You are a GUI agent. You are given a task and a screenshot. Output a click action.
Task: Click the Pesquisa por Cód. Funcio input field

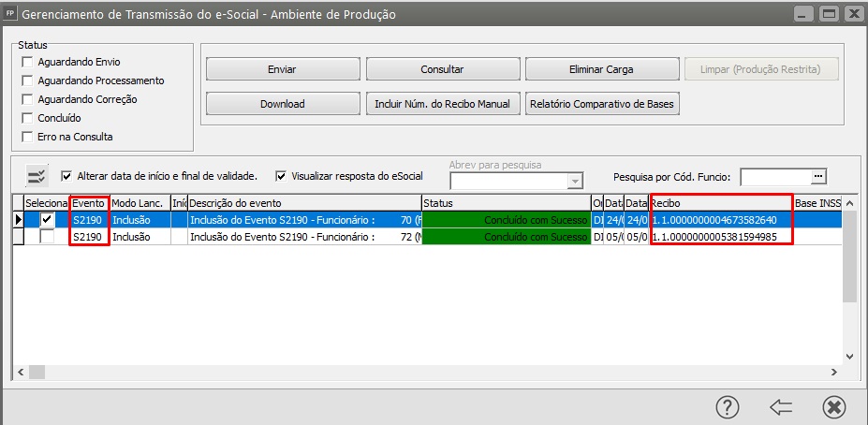[x=775, y=177]
